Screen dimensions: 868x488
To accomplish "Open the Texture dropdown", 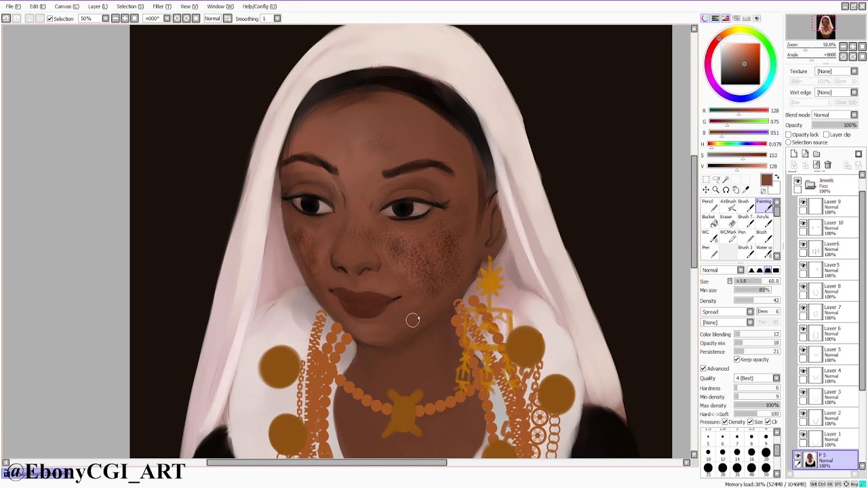I will (x=837, y=71).
